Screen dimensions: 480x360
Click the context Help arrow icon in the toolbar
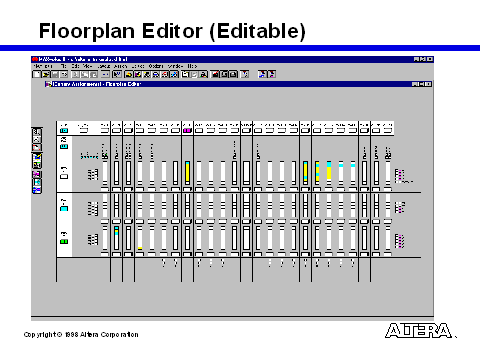coord(117,74)
